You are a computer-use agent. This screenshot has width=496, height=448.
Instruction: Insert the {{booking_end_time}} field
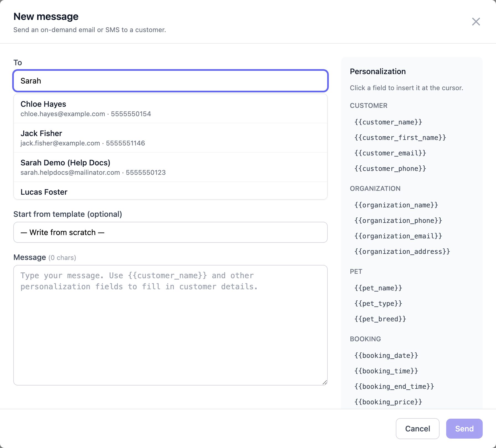pyautogui.click(x=394, y=386)
